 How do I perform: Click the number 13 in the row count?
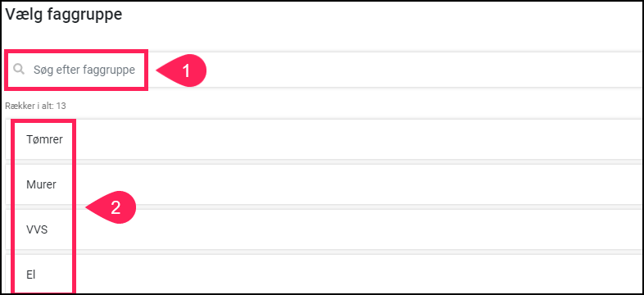coord(61,106)
